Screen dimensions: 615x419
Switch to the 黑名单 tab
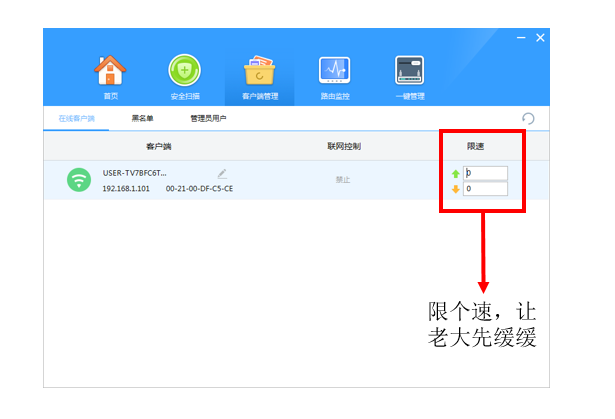coord(143,119)
